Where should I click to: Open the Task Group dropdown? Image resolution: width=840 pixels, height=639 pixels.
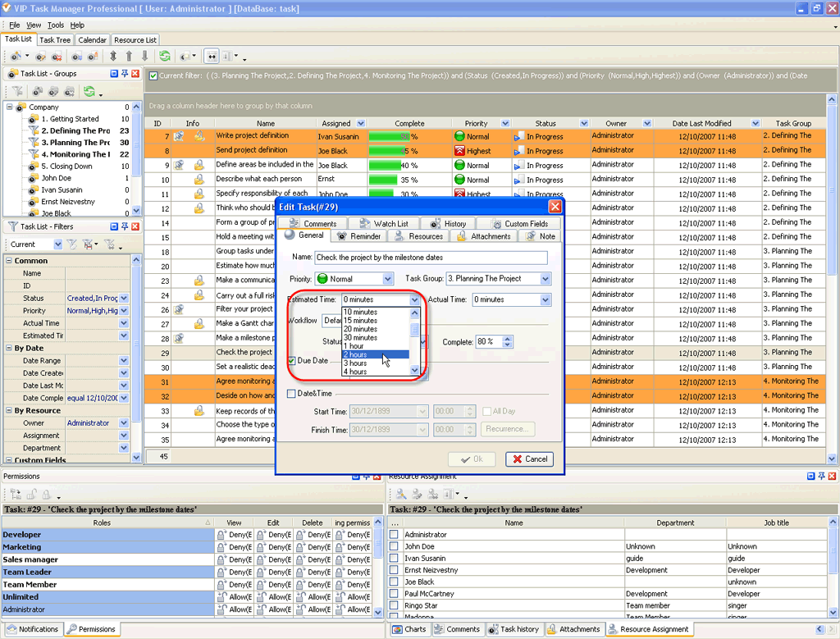(x=546, y=279)
